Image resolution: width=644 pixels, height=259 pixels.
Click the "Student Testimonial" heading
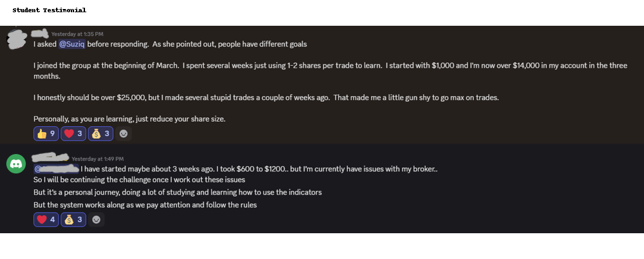pos(49,10)
